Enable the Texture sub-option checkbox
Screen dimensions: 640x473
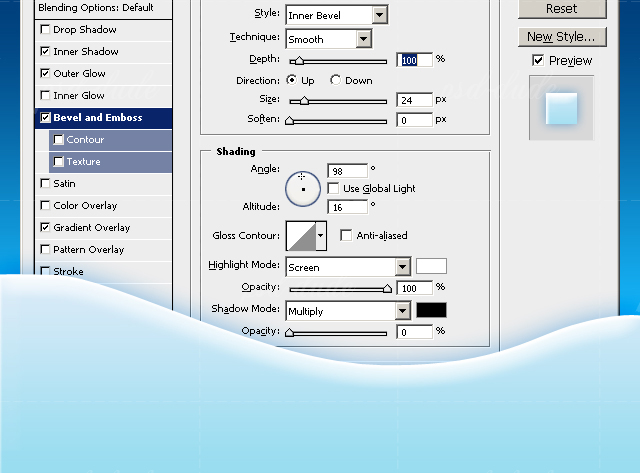58,162
